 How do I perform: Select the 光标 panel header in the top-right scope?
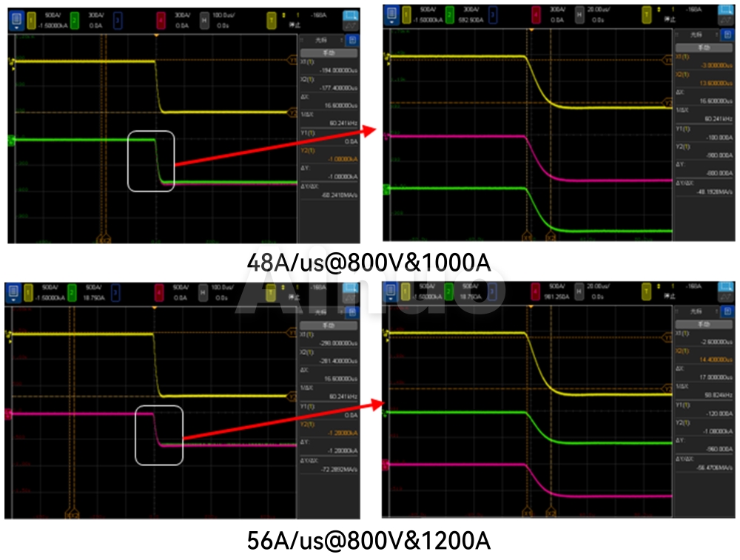click(696, 35)
